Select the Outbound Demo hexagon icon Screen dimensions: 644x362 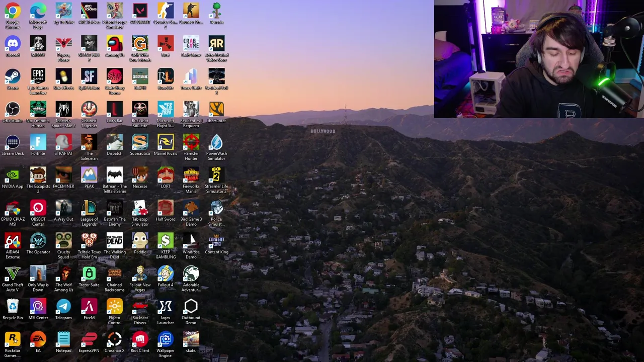pos(191,306)
